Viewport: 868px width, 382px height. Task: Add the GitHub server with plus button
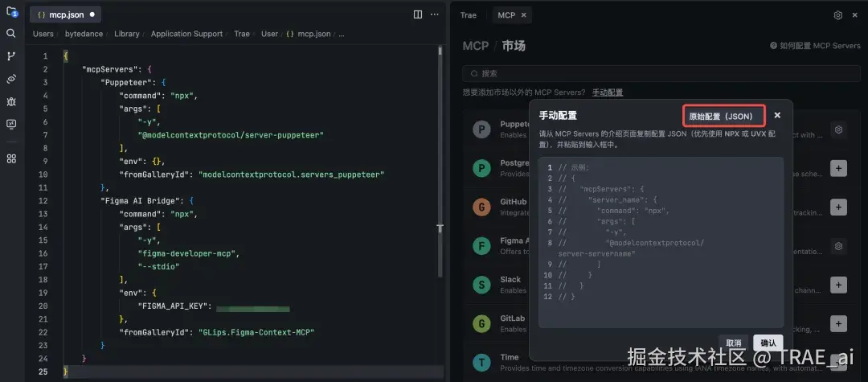click(x=838, y=207)
